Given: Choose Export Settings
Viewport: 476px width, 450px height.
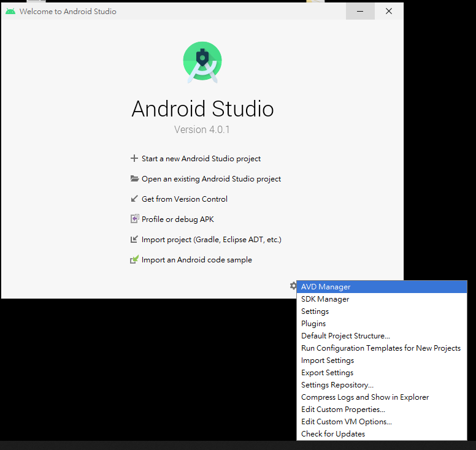Looking at the screenshot, I should (x=382, y=373).
